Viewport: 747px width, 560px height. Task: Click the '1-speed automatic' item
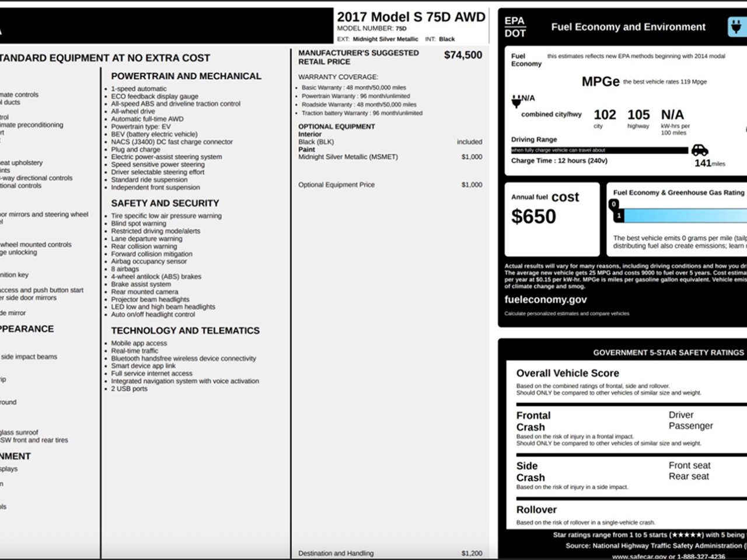click(139, 89)
